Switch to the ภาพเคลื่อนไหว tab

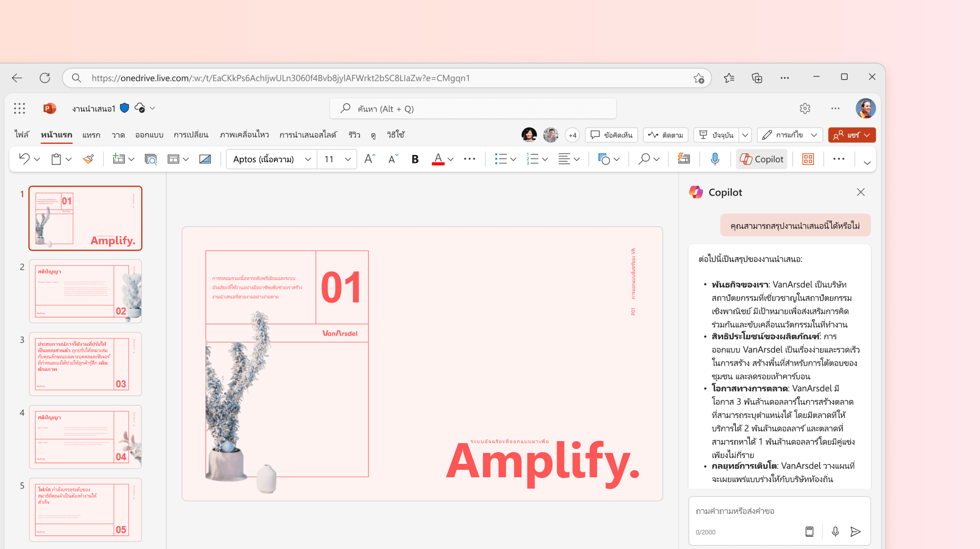click(244, 135)
